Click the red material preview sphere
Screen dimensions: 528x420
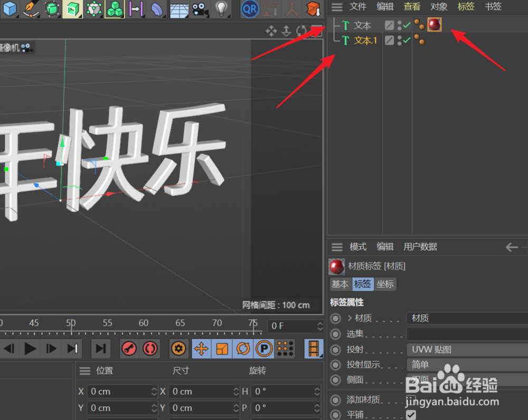coord(434,24)
